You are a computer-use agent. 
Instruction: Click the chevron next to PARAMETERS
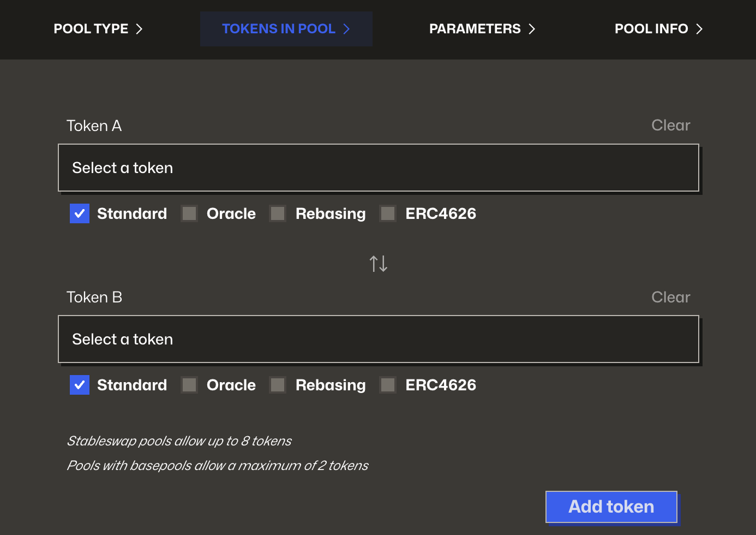coord(532,29)
